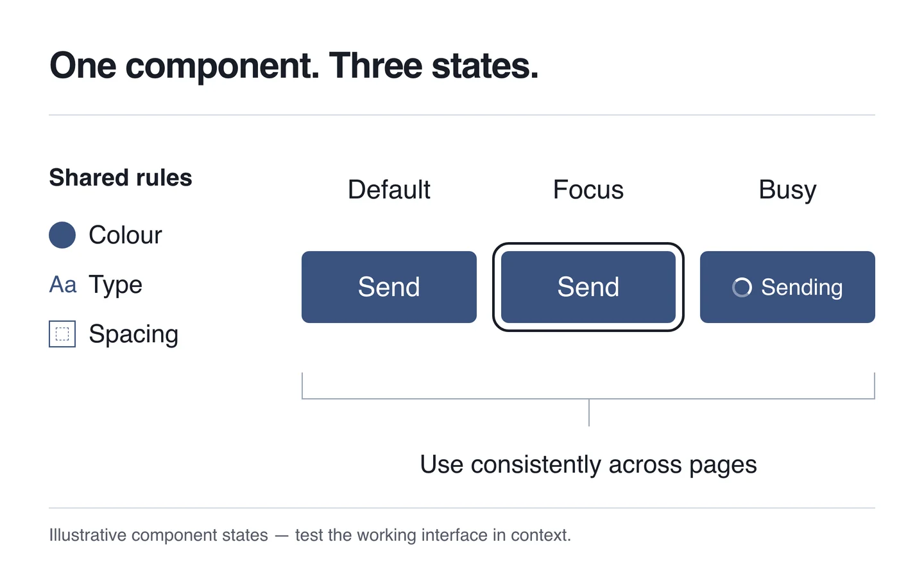Click the Colour label text
Image resolution: width=924 pixels, height=578 pixels.
click(125, 235)
